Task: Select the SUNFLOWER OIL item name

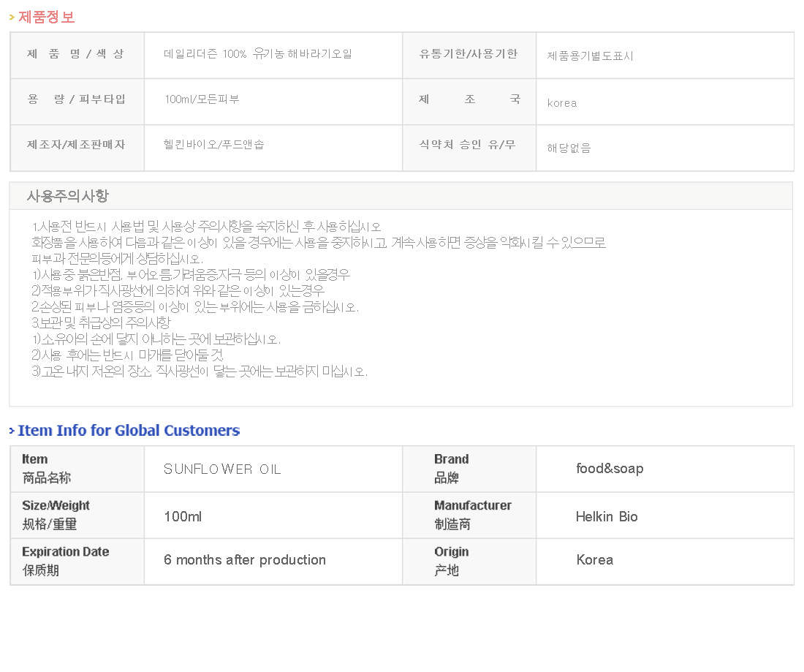Action: click(x=222, y=469)
